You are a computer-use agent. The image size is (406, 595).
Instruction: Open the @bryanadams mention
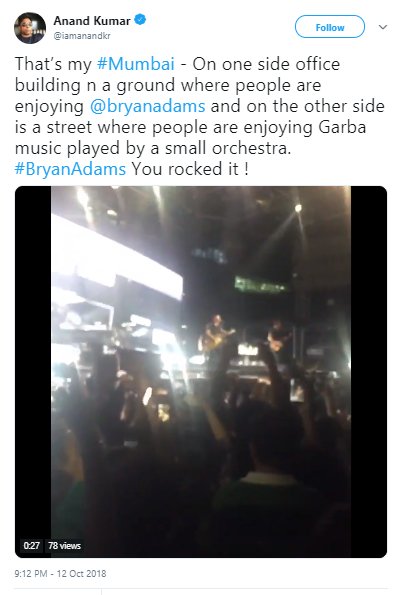[147, 106]
